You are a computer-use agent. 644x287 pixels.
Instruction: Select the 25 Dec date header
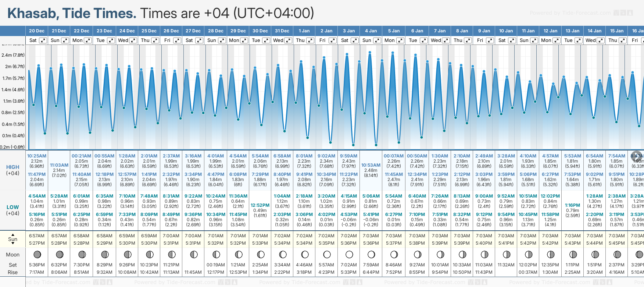tap(149, 31)
